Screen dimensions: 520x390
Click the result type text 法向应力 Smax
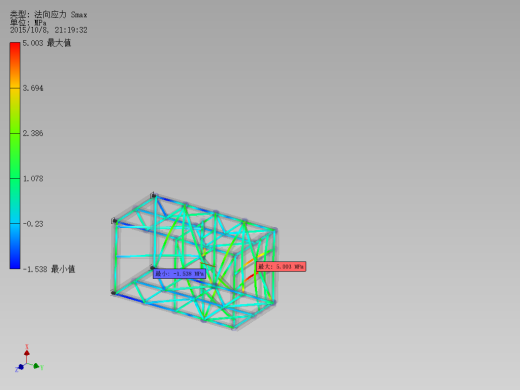(x=61, y=15)
